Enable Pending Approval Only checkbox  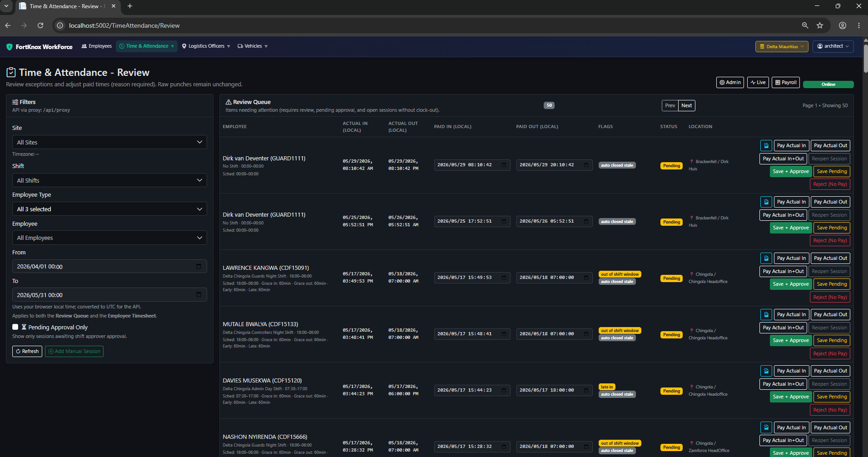coord(15,327)
